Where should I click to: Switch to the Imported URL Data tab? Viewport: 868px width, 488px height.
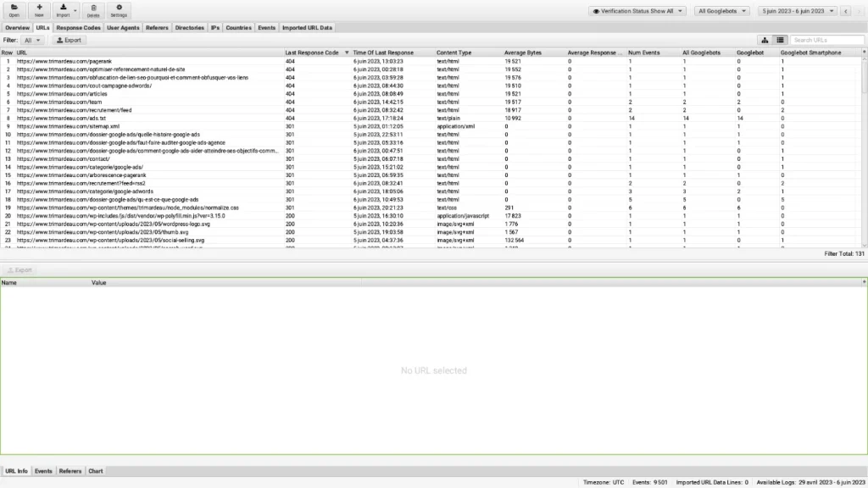[x=307, y=28]
